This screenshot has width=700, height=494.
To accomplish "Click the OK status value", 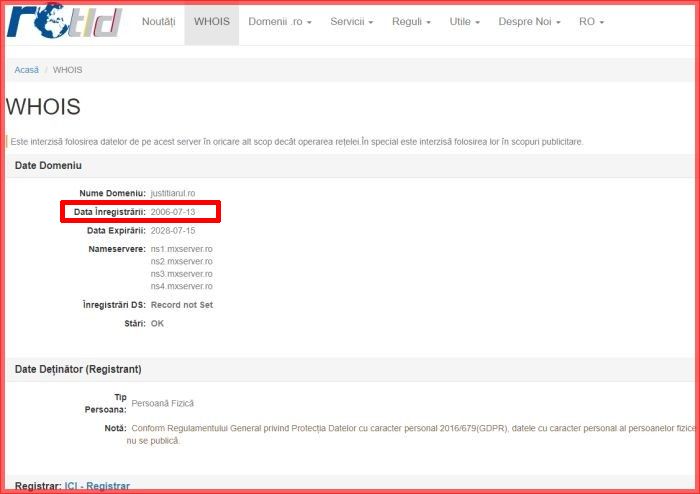I will click(157, 324).
